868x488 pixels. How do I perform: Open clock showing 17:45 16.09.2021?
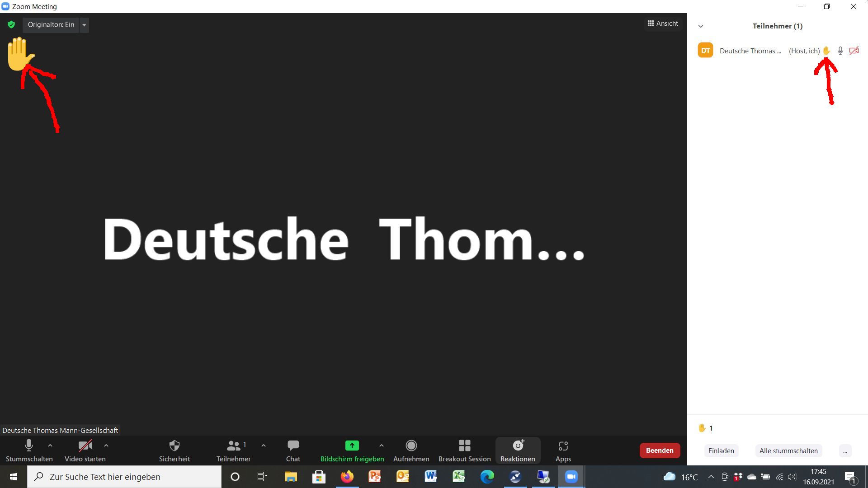click(x=818, y=477)
